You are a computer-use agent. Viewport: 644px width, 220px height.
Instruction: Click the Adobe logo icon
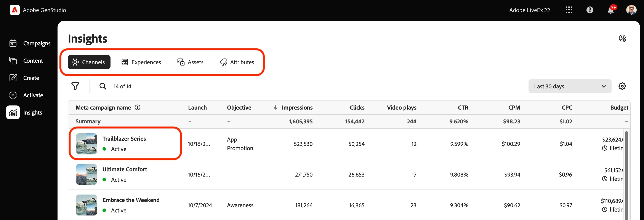tap(14, 10)
